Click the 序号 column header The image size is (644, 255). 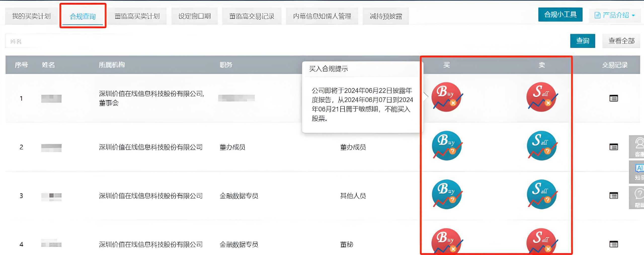point(21,65)
